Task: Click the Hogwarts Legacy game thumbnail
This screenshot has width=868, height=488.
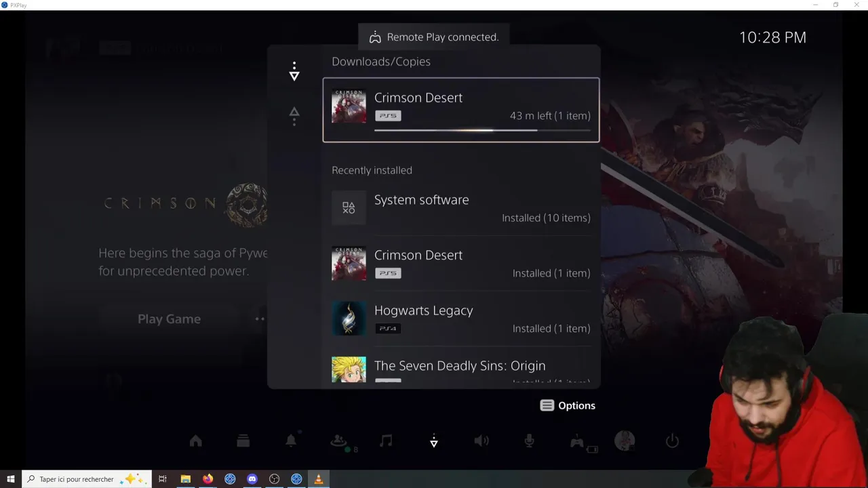Action: [x=349, y=319]
